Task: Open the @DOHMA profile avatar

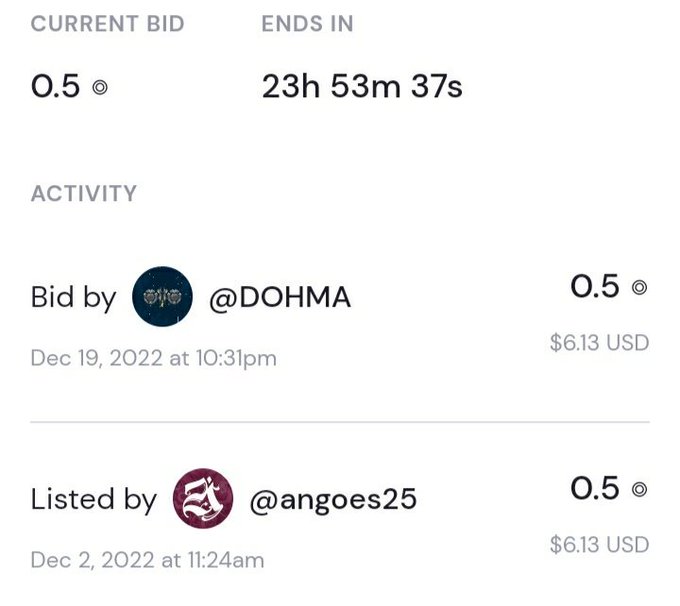Action: coord(162,297)
